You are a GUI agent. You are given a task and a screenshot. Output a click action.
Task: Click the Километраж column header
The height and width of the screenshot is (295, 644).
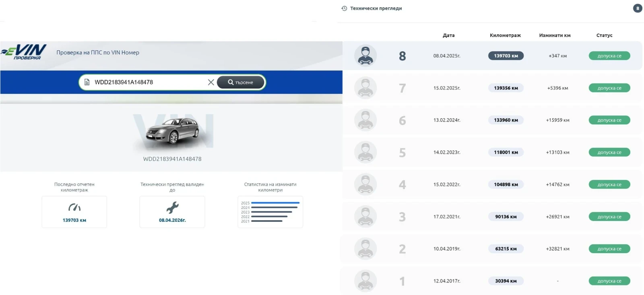coord(505,35)
